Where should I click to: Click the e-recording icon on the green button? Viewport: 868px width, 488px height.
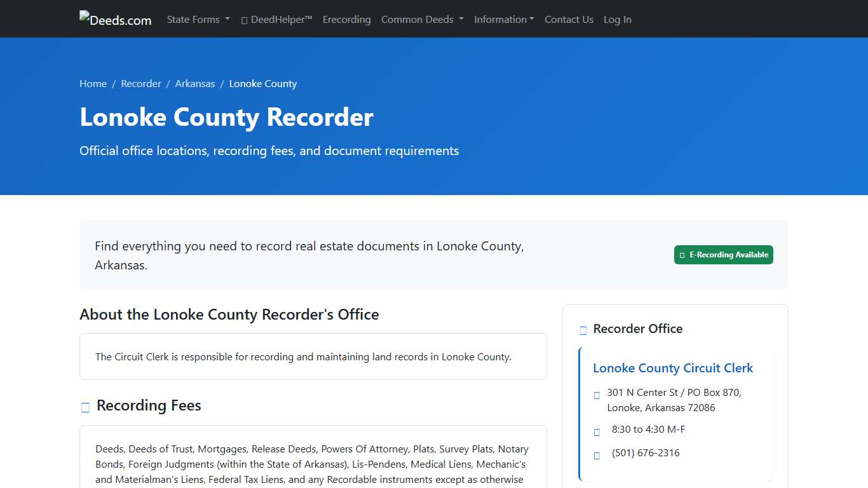(x=681, y=254)
